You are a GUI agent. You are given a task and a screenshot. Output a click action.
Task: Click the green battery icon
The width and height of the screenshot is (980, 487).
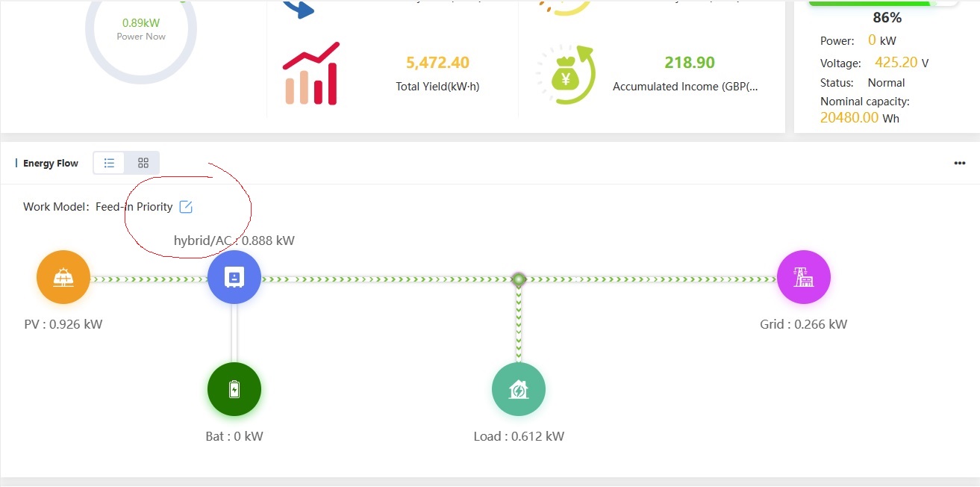pos(234,389)
